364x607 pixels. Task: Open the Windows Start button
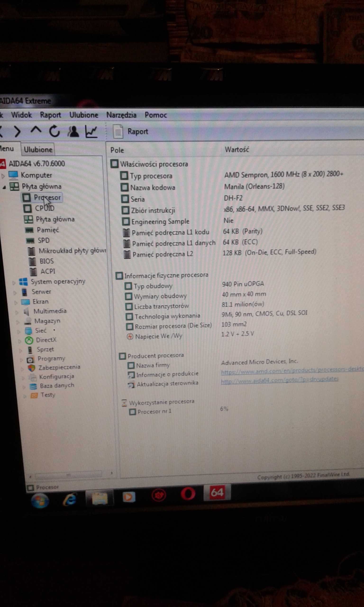40,501
